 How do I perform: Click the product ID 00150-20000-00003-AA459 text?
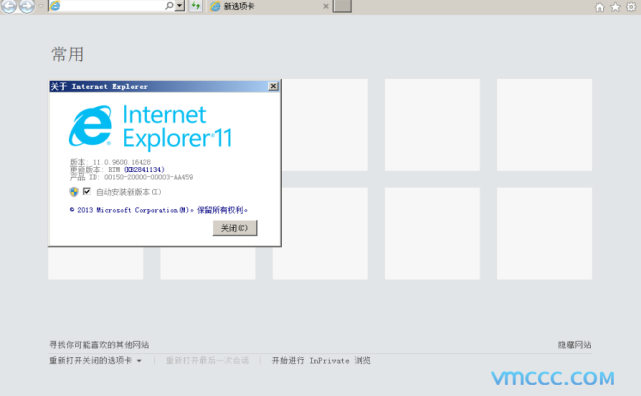point(148,177)
